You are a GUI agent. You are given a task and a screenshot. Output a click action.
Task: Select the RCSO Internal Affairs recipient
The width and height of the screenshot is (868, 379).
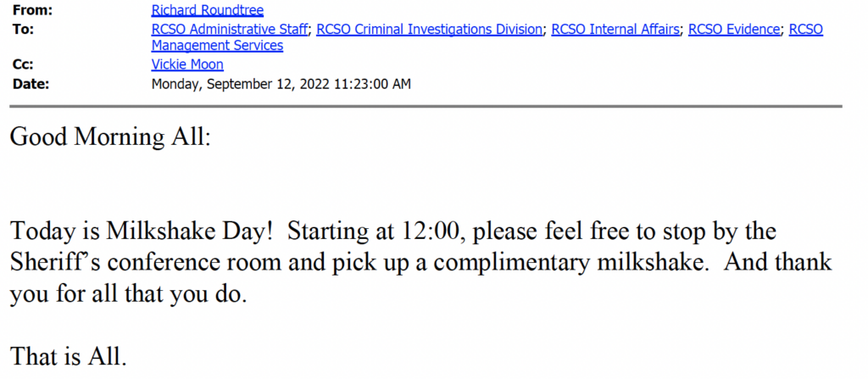[615, 29]
